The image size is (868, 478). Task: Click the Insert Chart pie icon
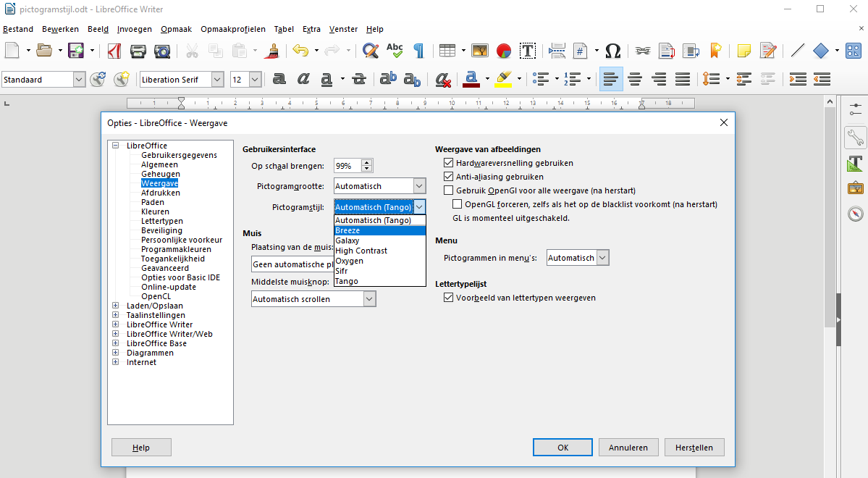click(x=504, y=51)
